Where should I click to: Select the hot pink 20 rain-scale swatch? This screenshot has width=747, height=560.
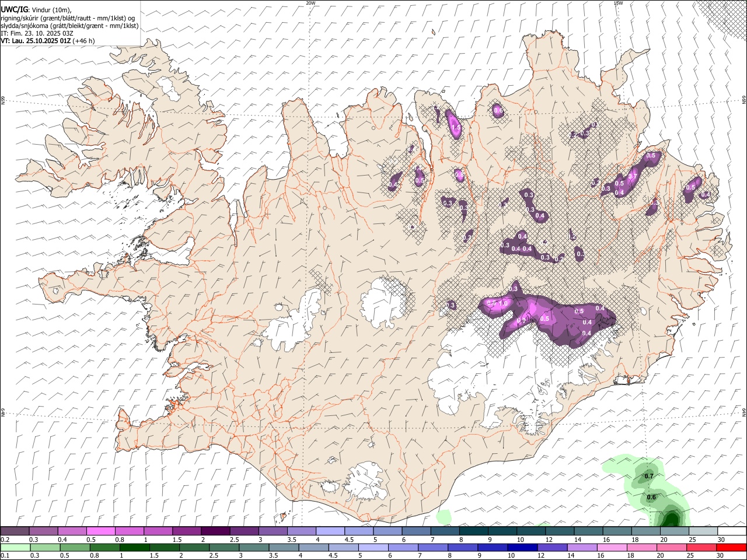click(x=672, y=548)
